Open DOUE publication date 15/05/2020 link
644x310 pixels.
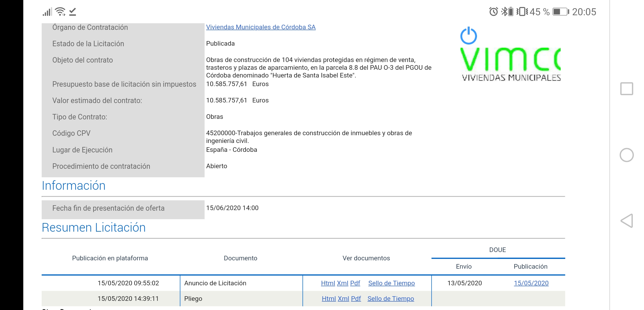pyautogui.click(x=531, y=283)
